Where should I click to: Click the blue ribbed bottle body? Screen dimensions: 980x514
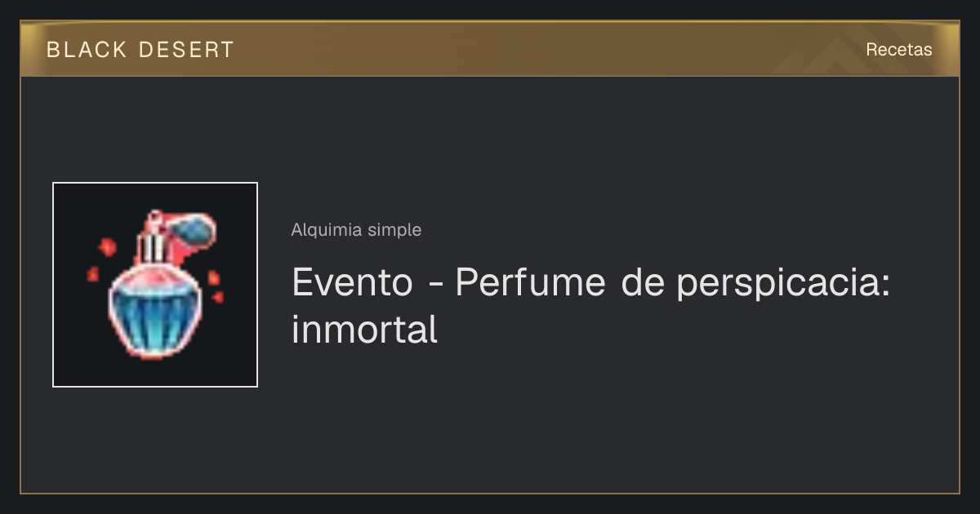(154, 311)
